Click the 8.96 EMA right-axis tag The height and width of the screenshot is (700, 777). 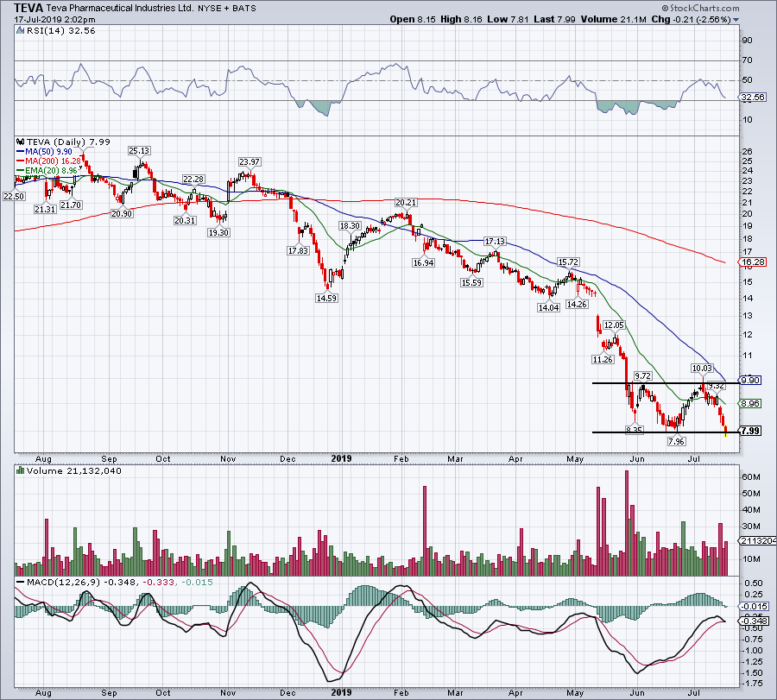pos(749,403)
